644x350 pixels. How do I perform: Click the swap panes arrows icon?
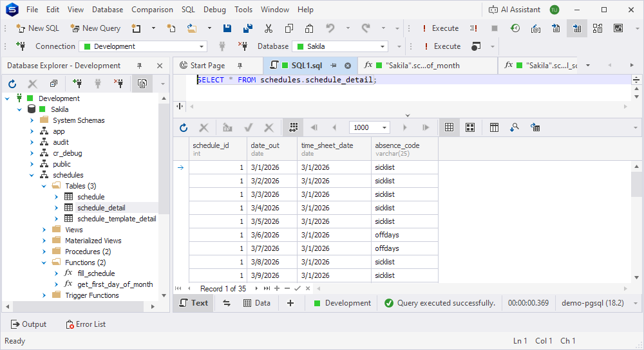(x=226, y=303)
